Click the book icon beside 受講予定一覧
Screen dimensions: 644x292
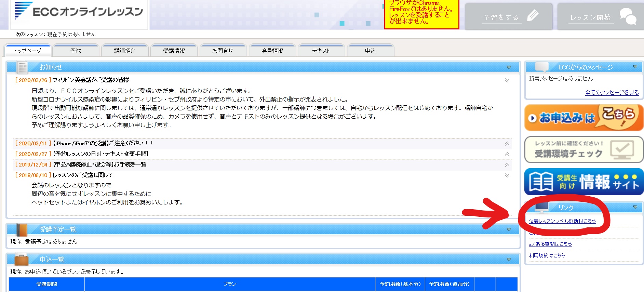22,230
